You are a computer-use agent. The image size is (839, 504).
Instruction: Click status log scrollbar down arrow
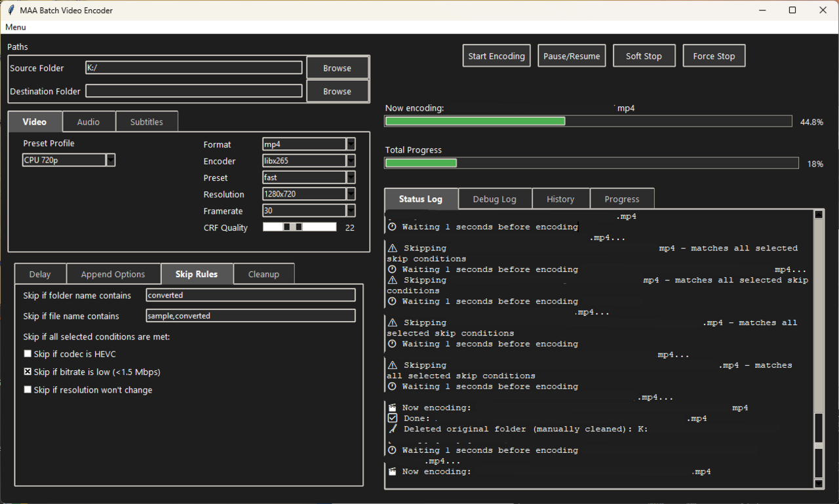point(819,484)
